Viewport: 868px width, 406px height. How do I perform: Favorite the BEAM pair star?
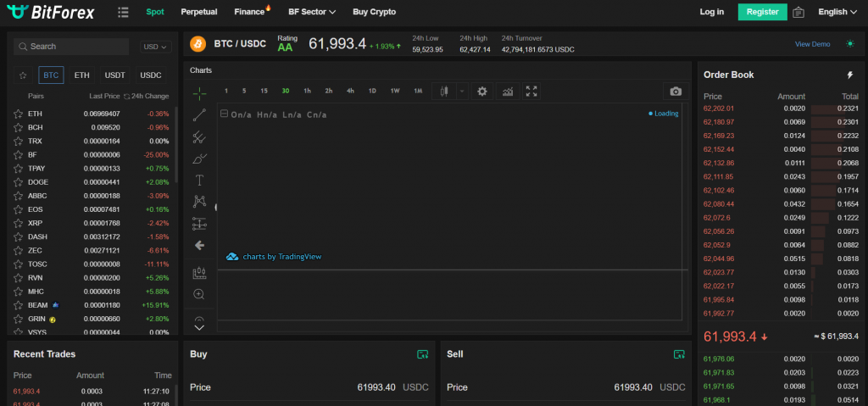click(18, 305)
